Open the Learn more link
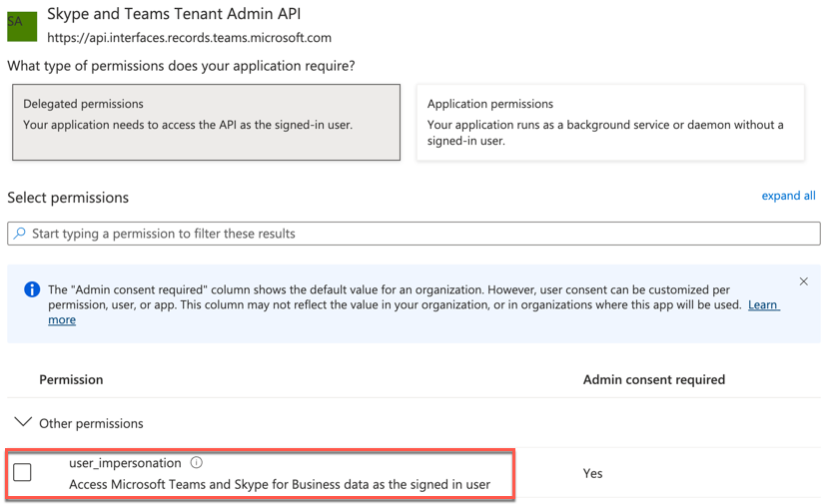This screenshot has height=504, width=834. point(764,305)
